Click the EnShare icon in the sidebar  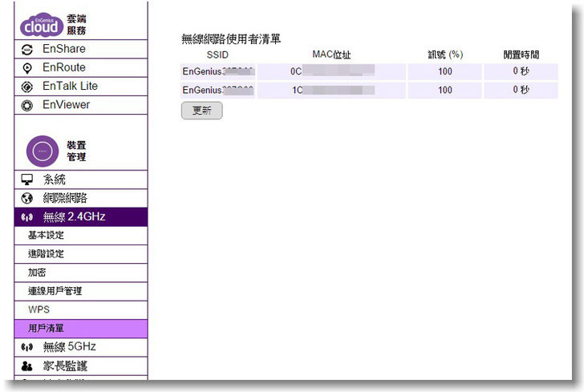tap(26, 50)
